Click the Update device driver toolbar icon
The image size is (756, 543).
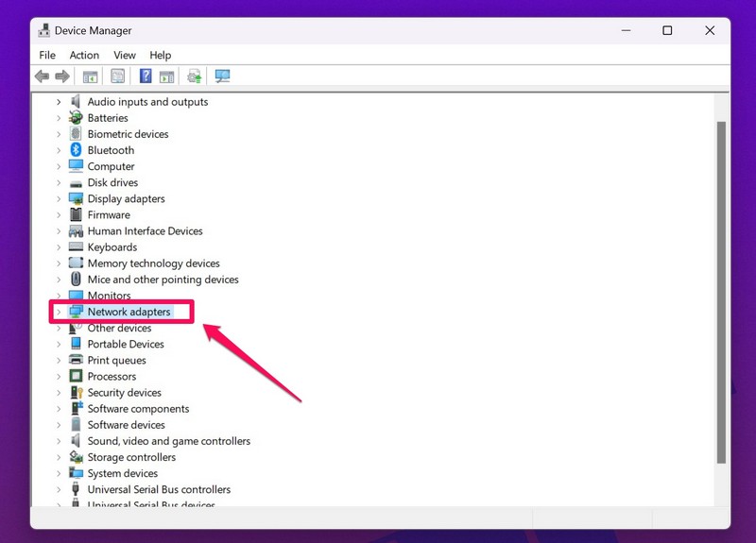(195, 76)
